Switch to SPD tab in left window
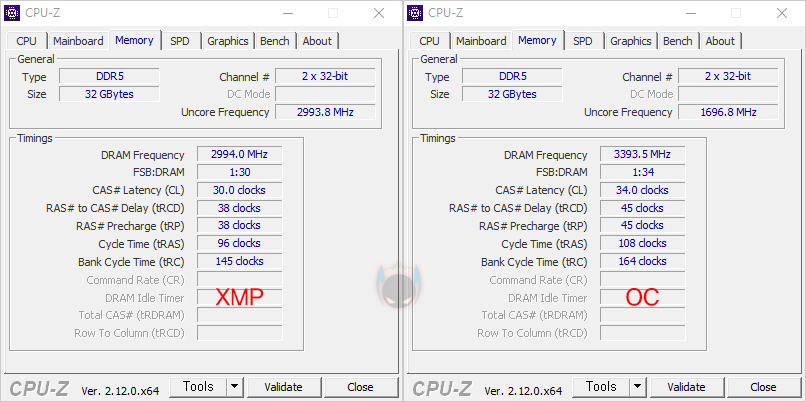The image size is (806, 402). point(180,41)
